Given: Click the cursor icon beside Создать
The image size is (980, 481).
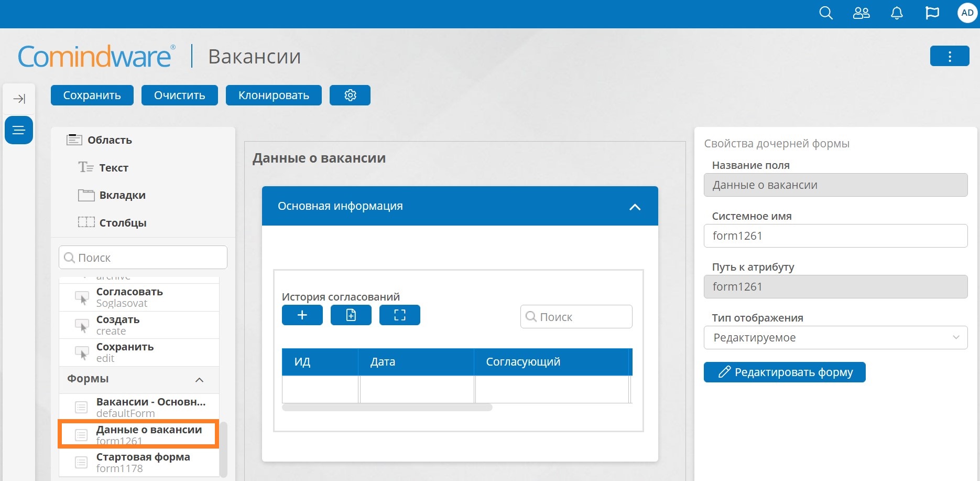Looking at the screenshot, I should (x=82, y=326).
